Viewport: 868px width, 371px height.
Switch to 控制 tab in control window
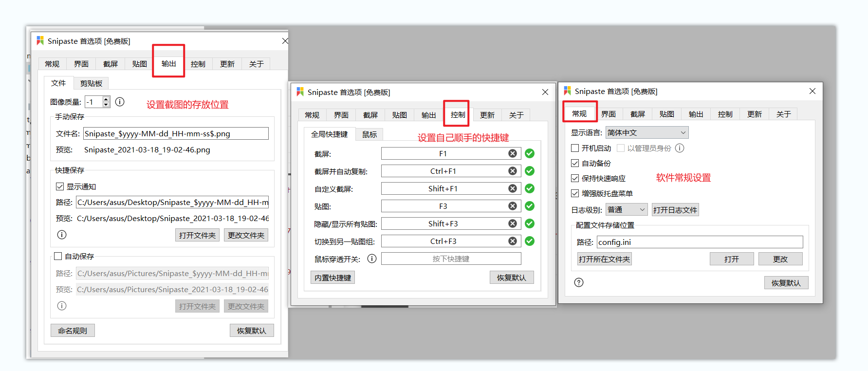pyautogui.click(x=458, y=114)
